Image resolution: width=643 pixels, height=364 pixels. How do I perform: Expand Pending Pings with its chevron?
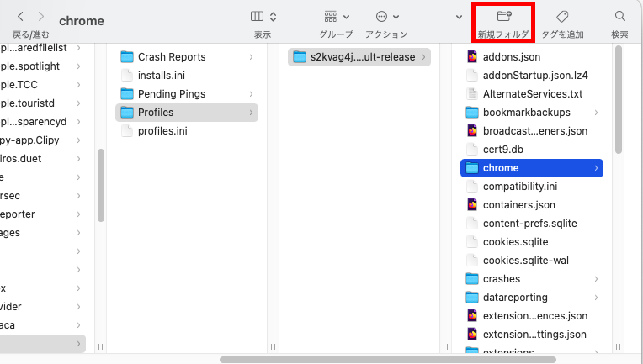tap(251, 94)
